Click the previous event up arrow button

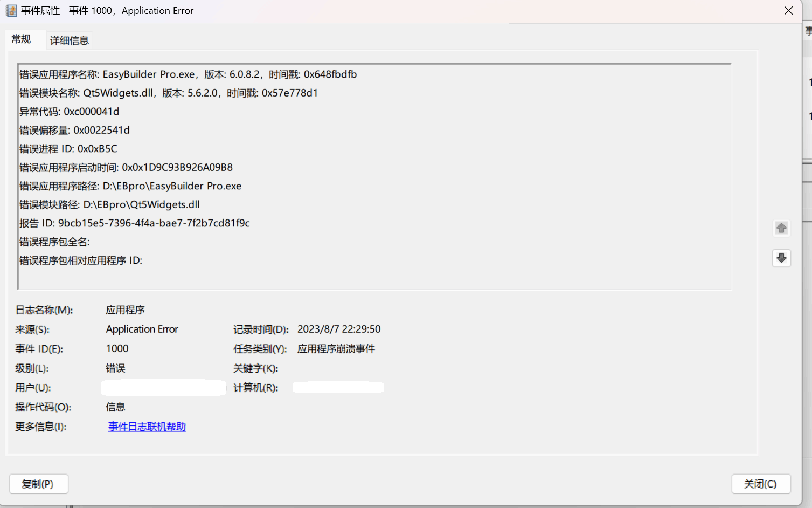[781, 228]
